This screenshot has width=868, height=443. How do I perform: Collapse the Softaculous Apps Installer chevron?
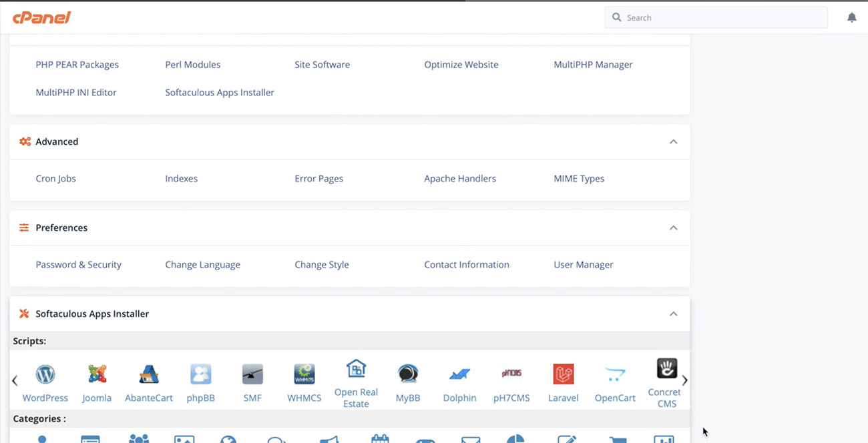coord(673,314)
